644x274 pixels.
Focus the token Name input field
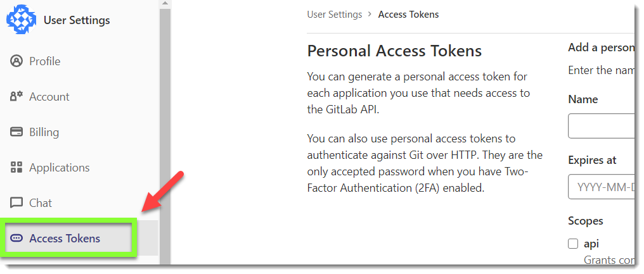click(602, 126)
